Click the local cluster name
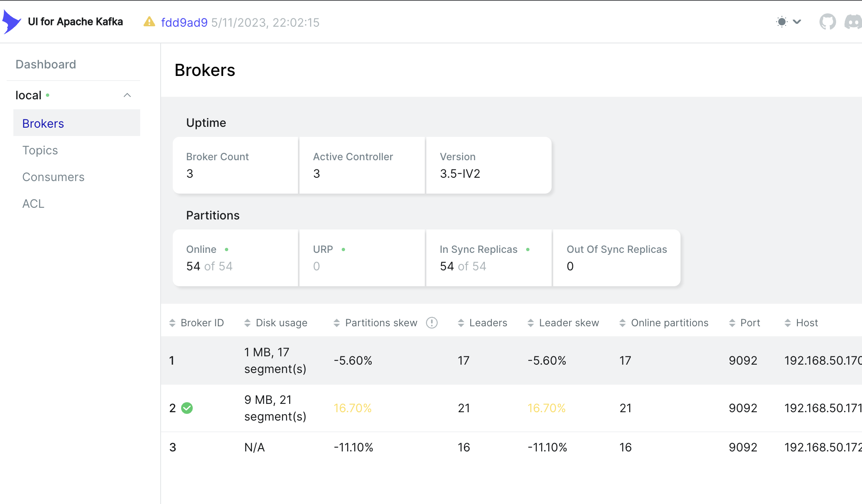Screen dimensions: 862x504 [28, 95]
